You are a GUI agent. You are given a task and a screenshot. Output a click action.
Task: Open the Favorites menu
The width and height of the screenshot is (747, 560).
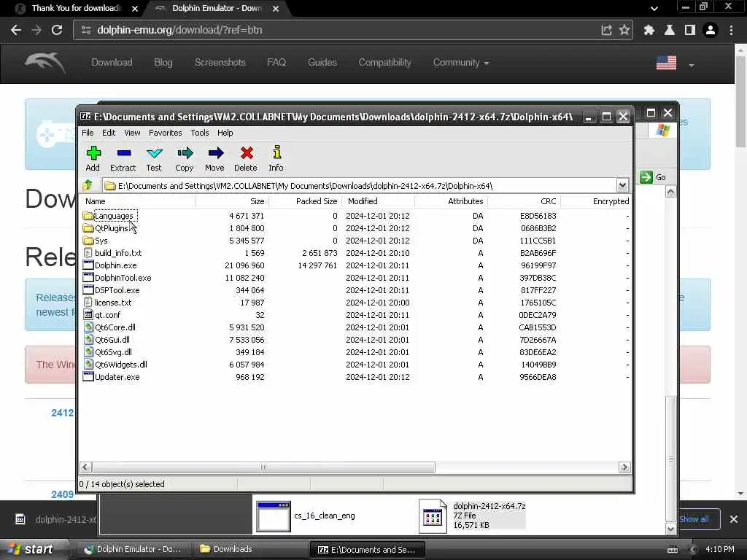click(x=166, y=133)
